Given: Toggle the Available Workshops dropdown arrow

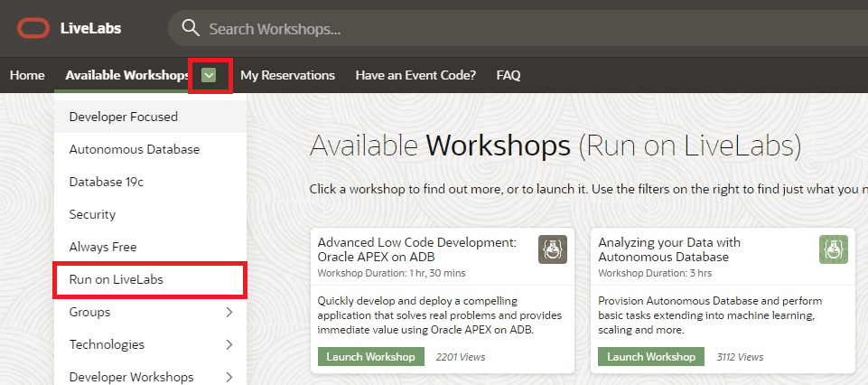Looking at the screenshot, I should click(x=210, y=75).
